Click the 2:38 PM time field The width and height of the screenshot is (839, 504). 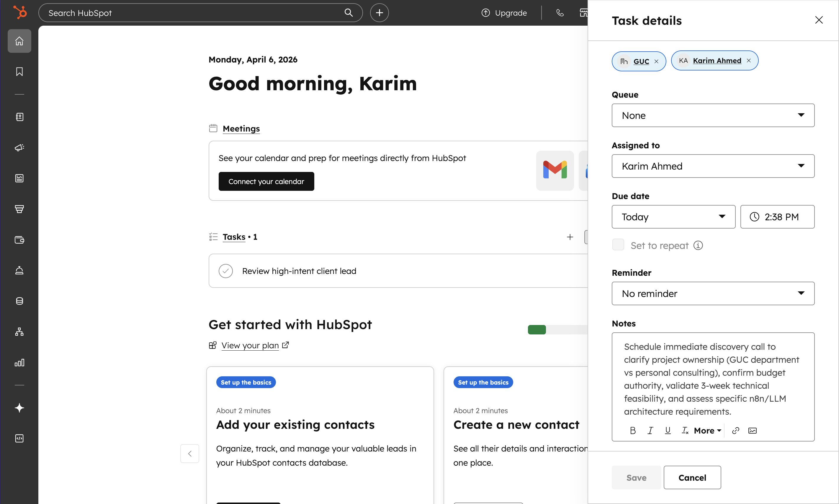pos(778,217)
